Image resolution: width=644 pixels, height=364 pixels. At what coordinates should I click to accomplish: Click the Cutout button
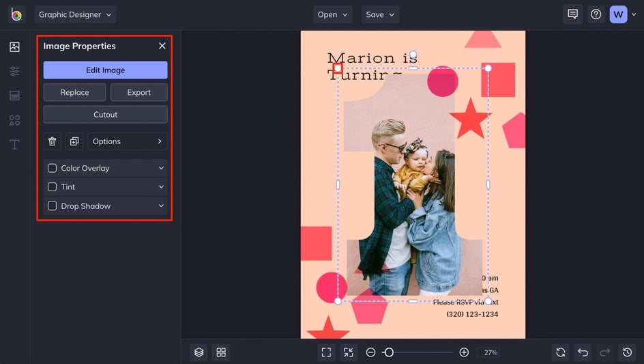coord(105,114)
